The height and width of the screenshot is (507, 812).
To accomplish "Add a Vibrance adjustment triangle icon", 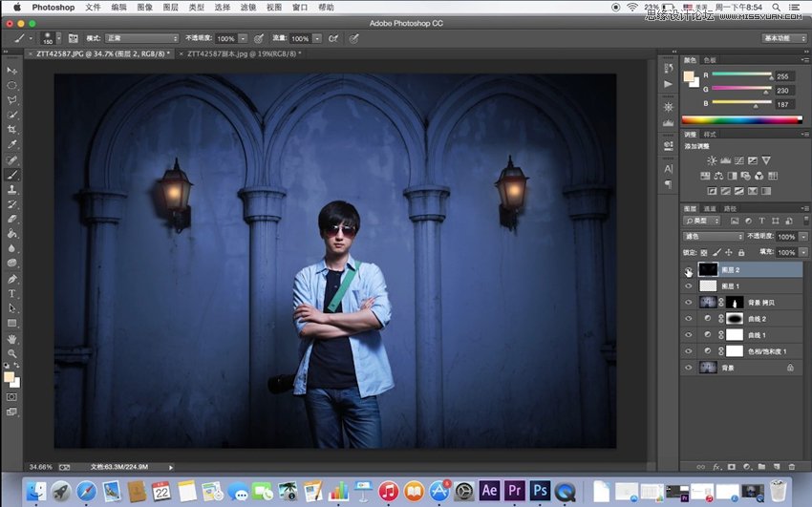I will tap(766, 160).
